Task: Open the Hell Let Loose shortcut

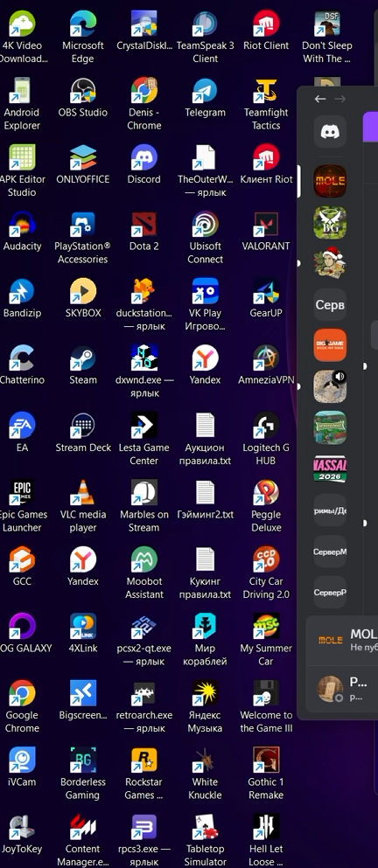Action: click(x=266, y=828)
